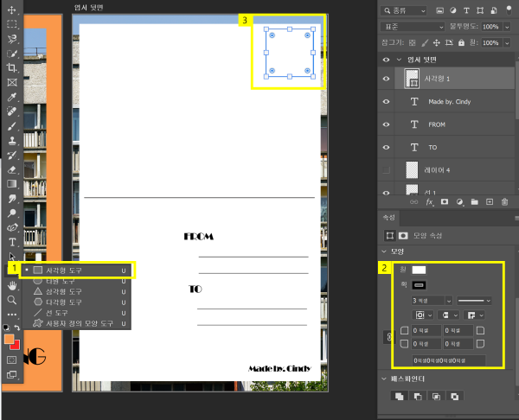Collapse the 모양 section
519x420 pixels.
pyautogui.click(x=384, y=251)
